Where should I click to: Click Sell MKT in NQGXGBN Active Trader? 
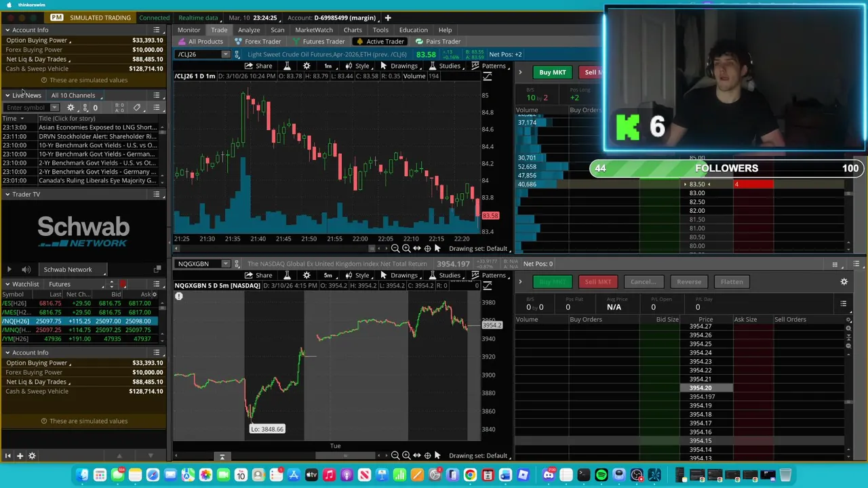597,282
